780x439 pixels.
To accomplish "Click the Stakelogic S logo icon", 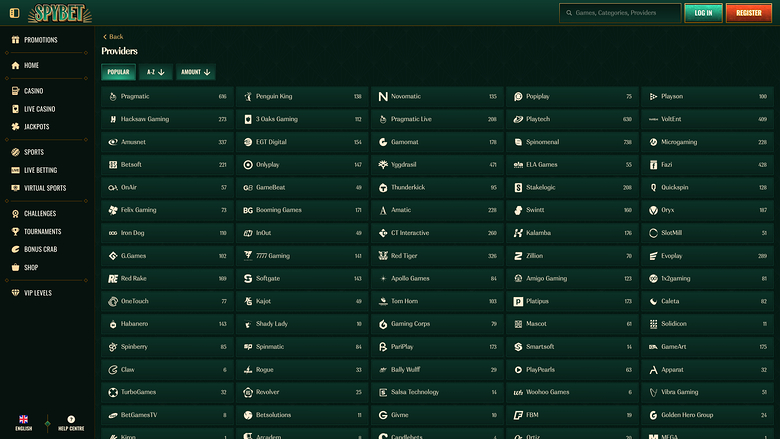I will (x=518, y=187).
